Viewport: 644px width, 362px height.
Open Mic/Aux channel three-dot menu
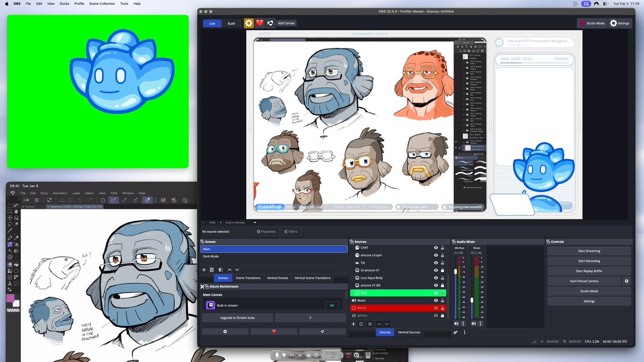[x=463, y=323]
